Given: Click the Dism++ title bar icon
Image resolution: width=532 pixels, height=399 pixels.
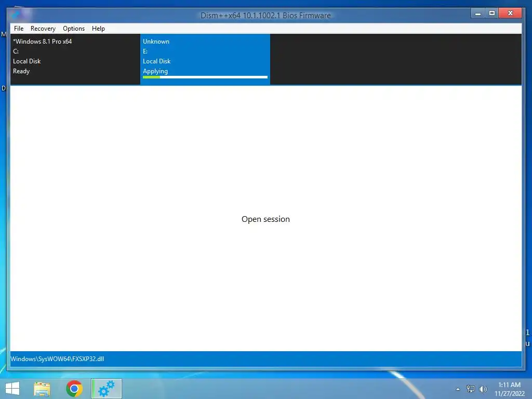Looking at the screenshot, I should coord(15,15).
